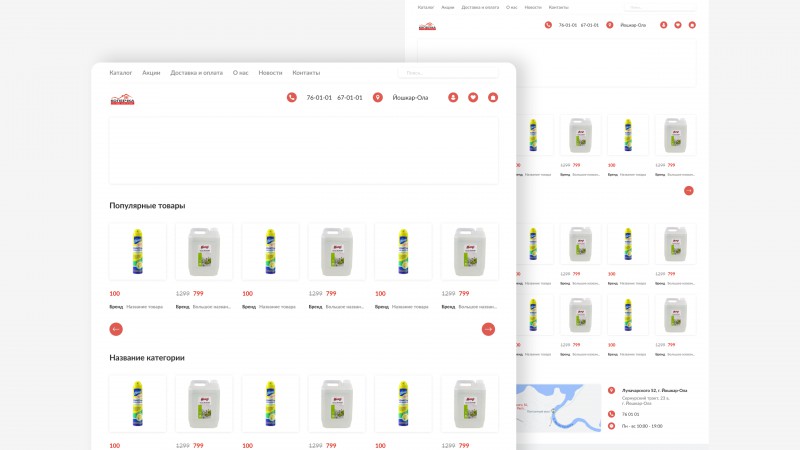Click the store logo on the front page

[122, 99]
